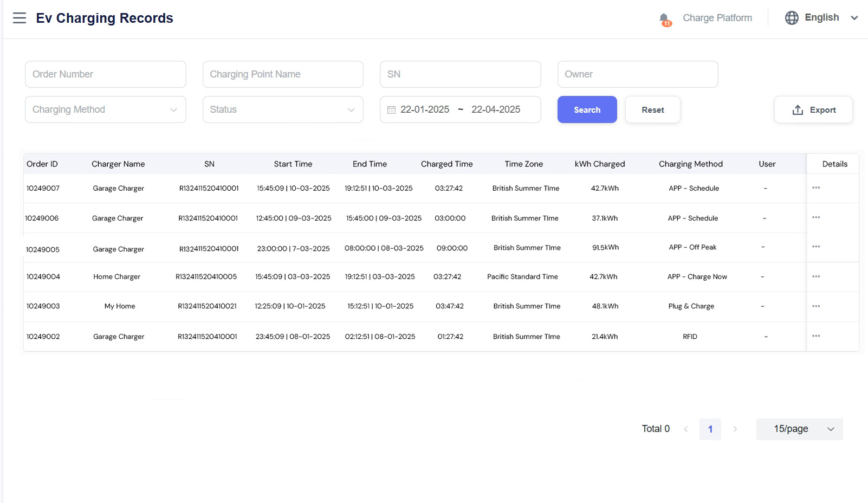Click the Charger Name column header

[x=118, y=164]
